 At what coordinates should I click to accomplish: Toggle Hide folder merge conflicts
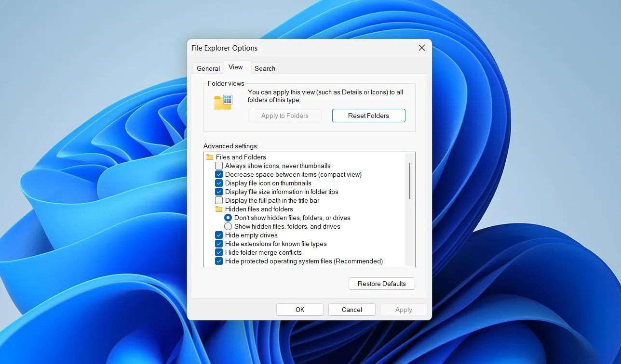pyautogui.click(x=219, y=252)
